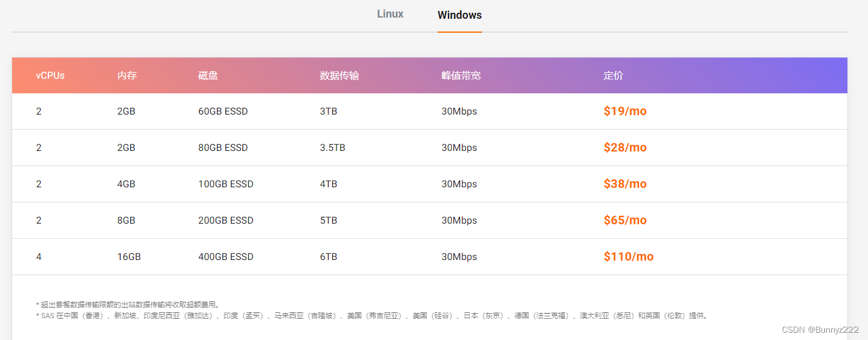Click the 磁盘 column header

208,76
